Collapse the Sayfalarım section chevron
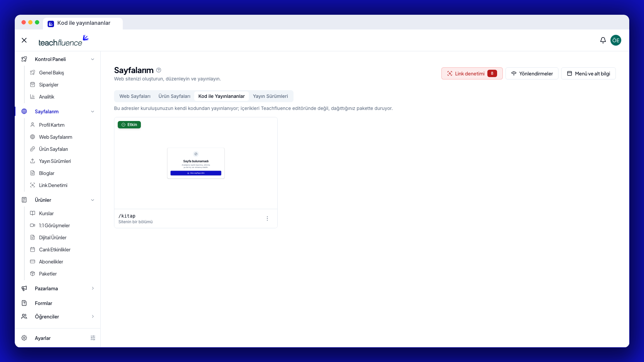The image size is (644, 362). pyautogui.click(x=93, y=112)
